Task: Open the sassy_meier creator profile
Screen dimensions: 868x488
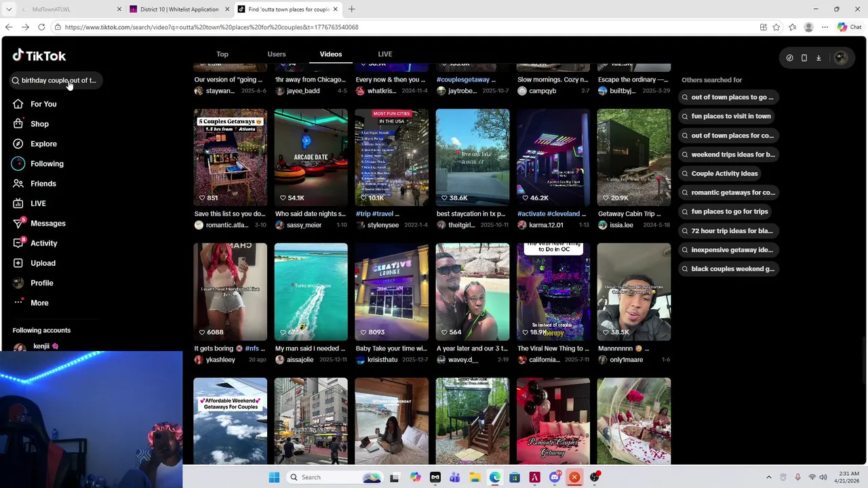Action: [298, 225]
